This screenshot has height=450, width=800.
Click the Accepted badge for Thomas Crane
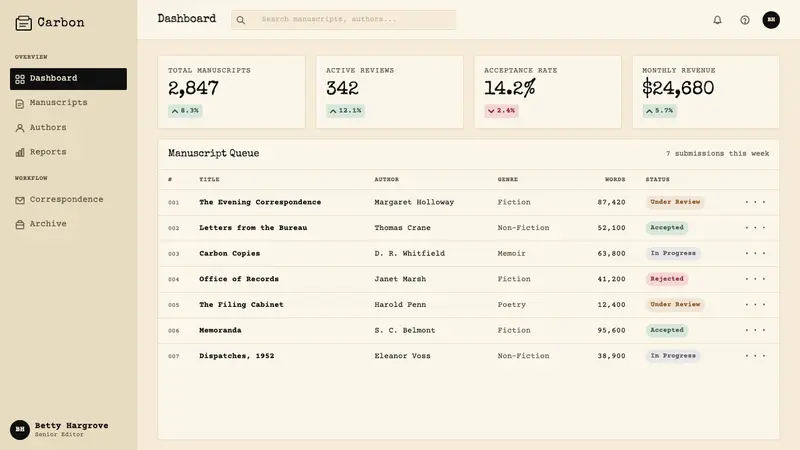coord(667,228)
